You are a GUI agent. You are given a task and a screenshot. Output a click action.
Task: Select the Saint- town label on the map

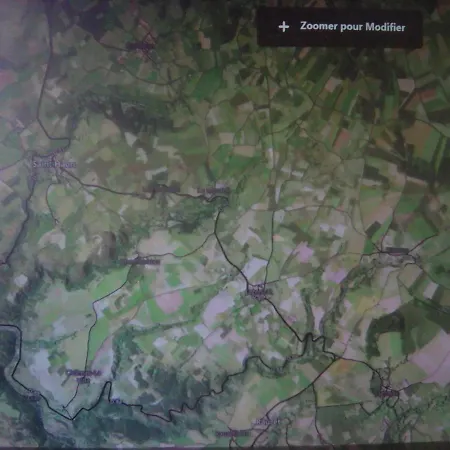pyautogui.click(x=54, y=164)
